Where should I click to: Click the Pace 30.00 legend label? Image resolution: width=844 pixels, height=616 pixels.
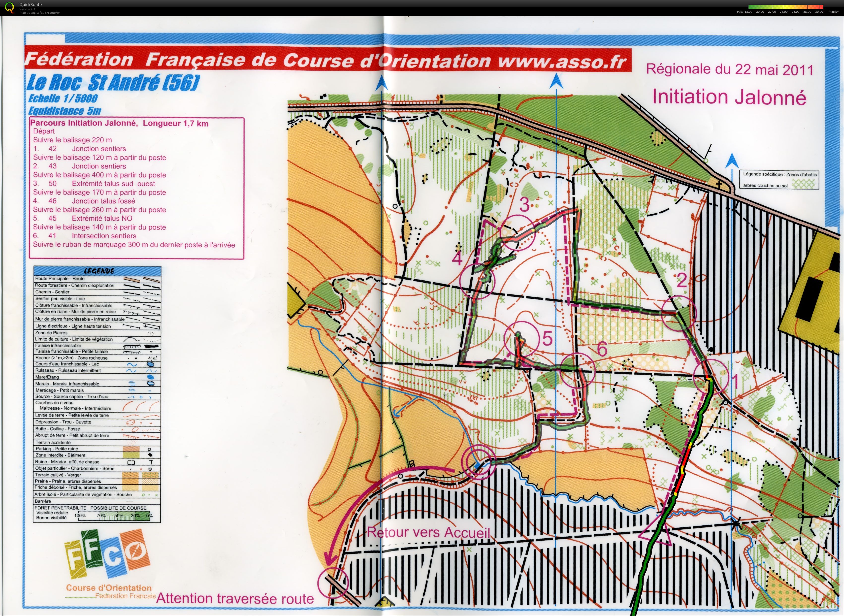[819, 12]
